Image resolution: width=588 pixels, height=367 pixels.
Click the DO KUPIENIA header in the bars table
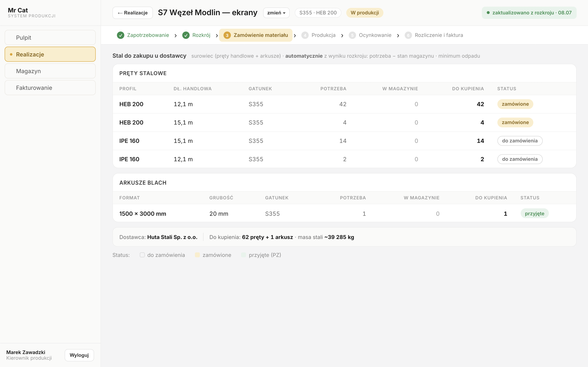click(x=468, y=89)
